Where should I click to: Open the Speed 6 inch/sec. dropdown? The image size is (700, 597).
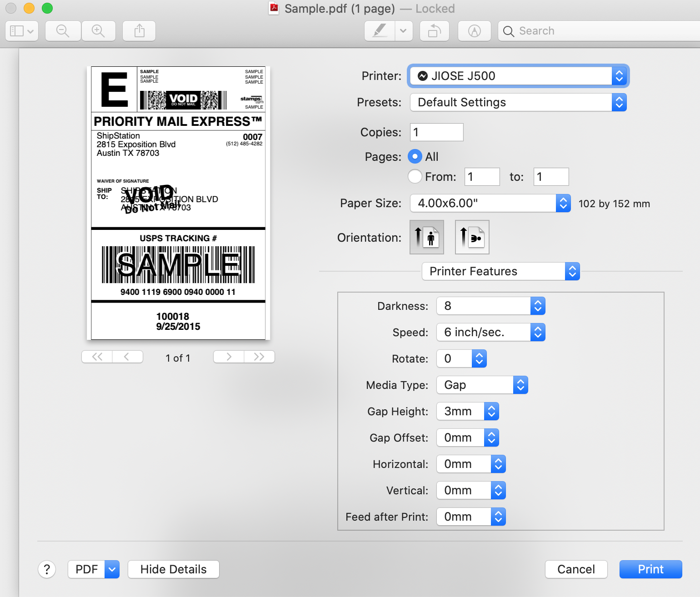pos(491,332)
